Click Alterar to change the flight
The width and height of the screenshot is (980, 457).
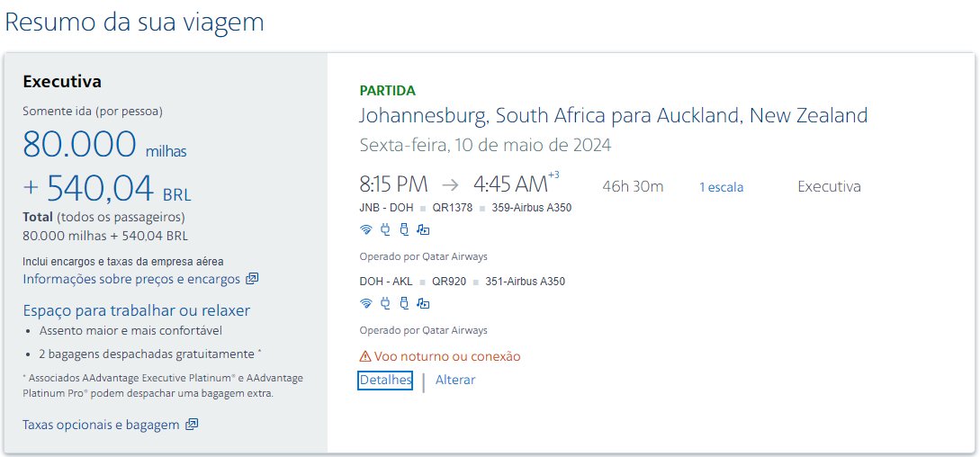pyautogui.click(x=455, y=380)
